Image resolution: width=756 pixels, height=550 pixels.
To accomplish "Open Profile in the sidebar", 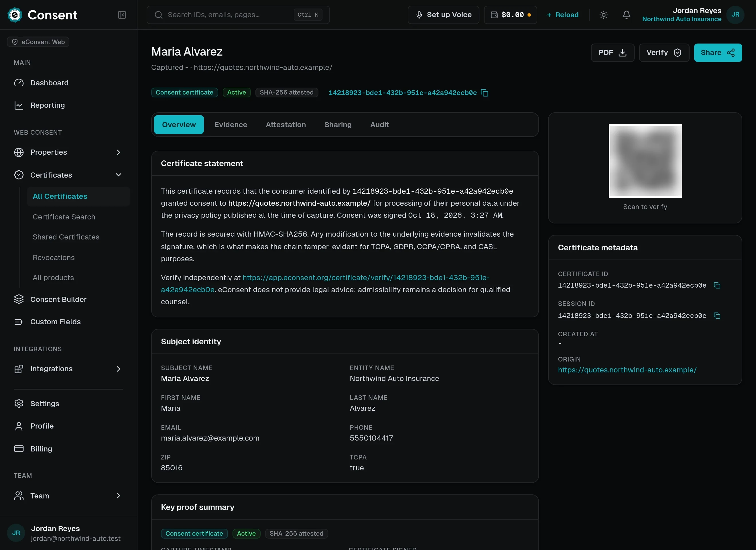I will (68, 426).
